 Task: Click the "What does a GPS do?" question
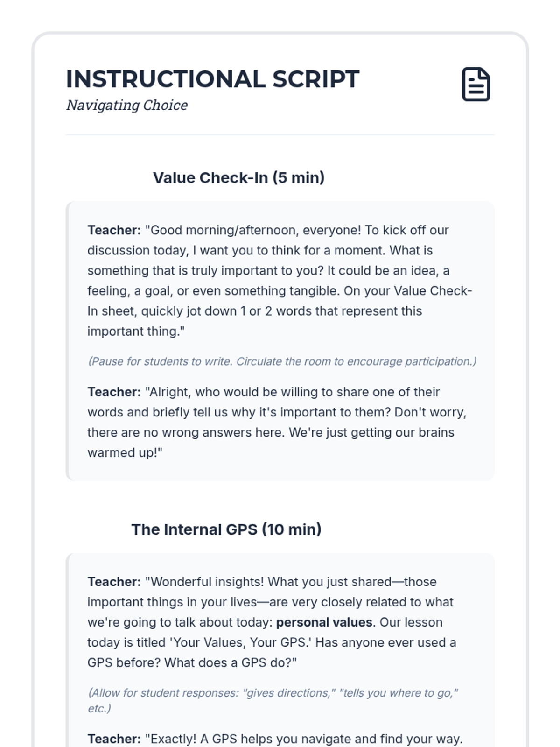pyautogui.click(x=231, y=663)
